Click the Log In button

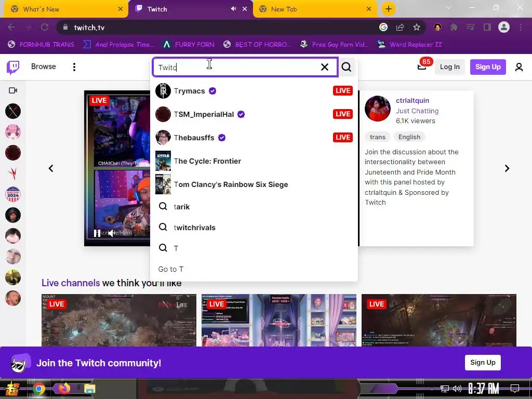(x=449, y=67)
